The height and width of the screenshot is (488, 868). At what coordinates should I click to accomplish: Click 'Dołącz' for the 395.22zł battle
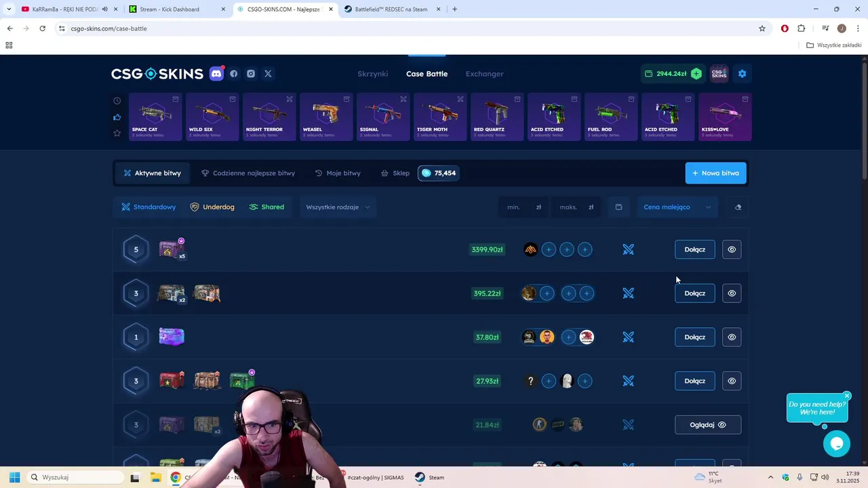point(695,293)
